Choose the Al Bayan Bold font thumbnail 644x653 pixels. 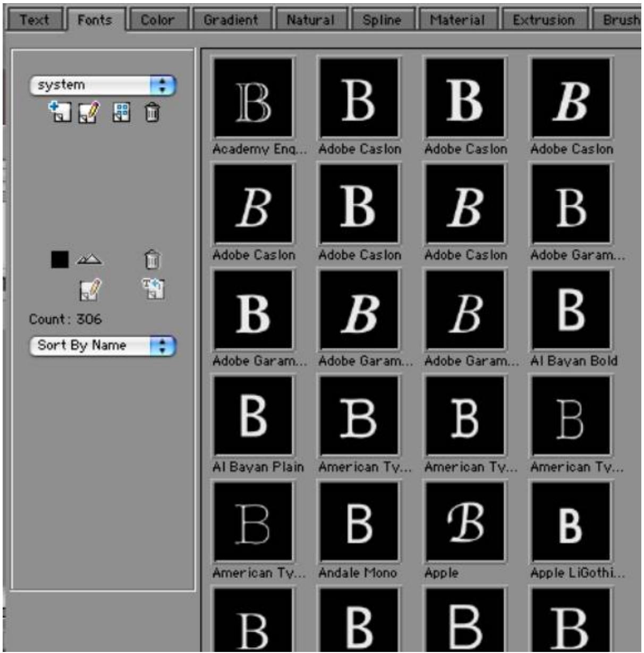(571, 310)
